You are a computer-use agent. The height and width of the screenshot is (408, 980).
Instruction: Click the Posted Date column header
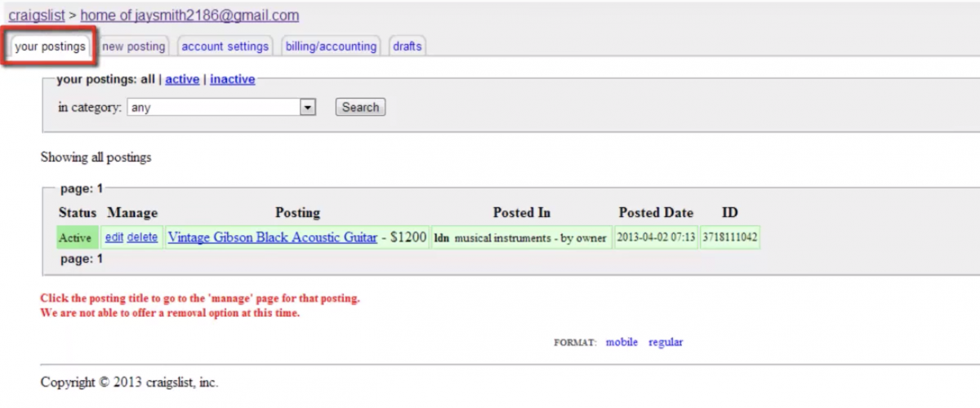pos(656,212)
